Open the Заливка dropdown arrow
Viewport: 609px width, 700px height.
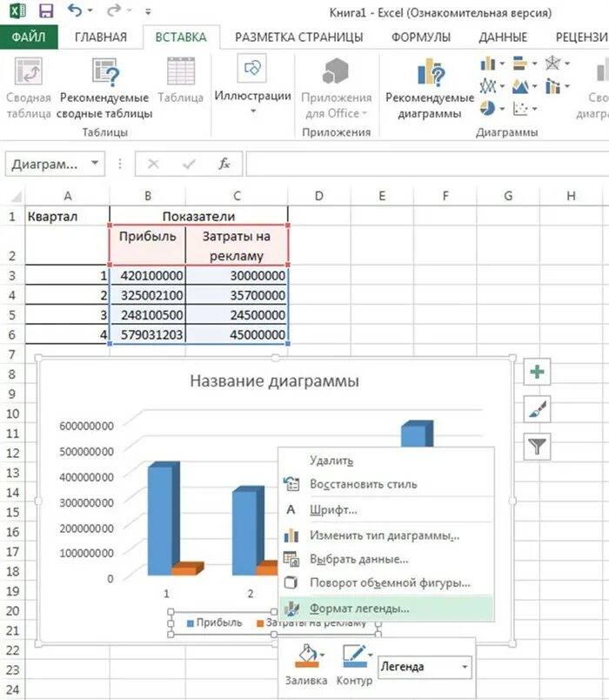(x=323, y=655)
